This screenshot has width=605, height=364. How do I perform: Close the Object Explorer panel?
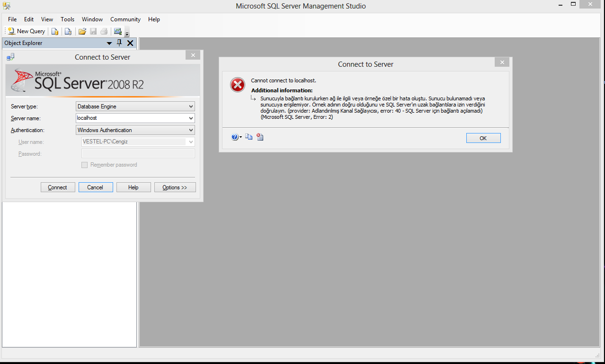130,43
